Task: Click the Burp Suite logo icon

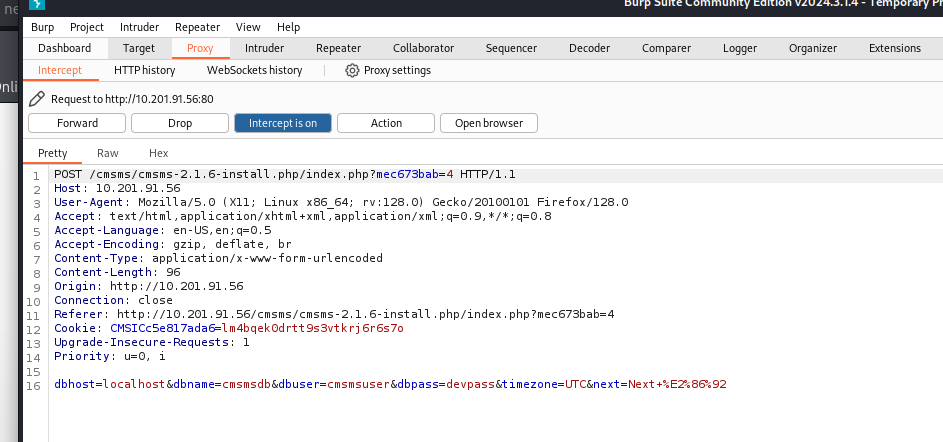Action: click(x=37, y=4)
